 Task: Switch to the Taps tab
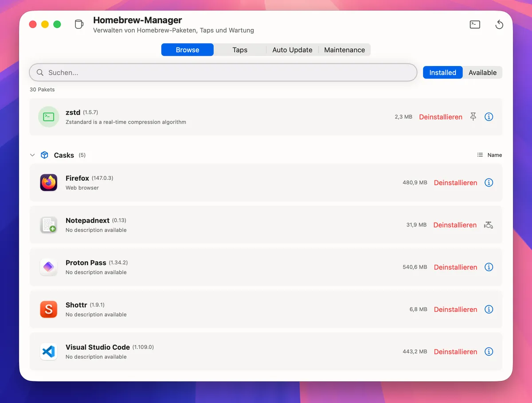pos(240,50)
